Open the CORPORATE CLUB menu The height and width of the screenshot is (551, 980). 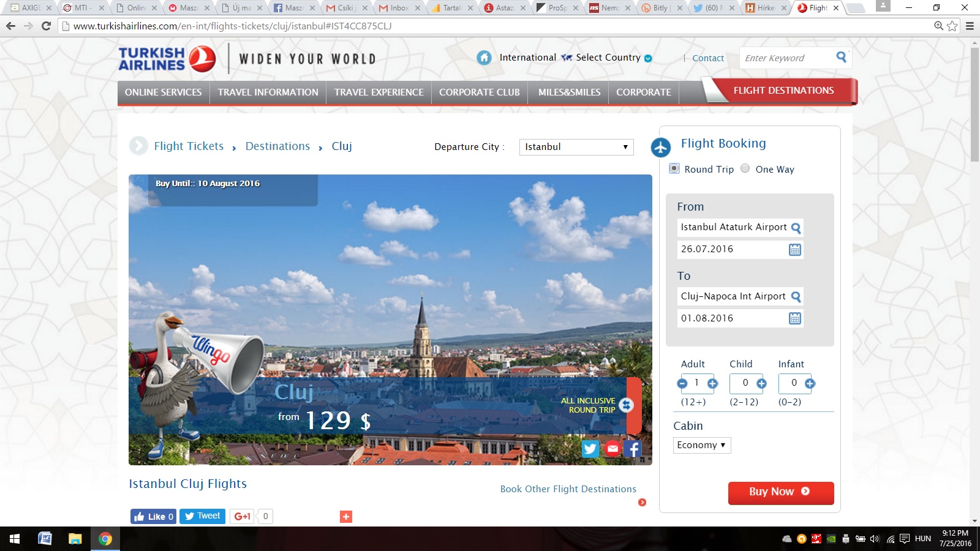480,92
